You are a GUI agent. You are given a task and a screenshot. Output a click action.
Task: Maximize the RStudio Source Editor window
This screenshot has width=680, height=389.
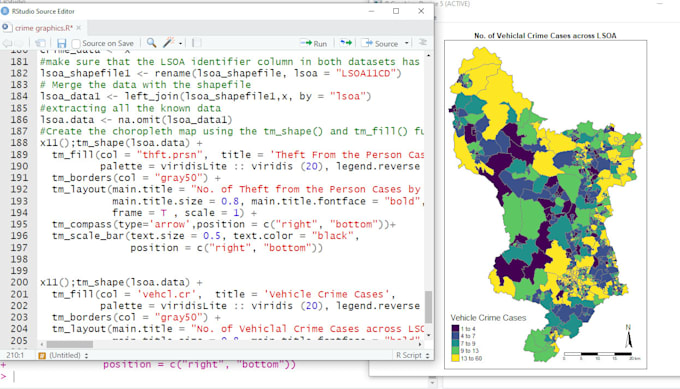coord(396,11)
